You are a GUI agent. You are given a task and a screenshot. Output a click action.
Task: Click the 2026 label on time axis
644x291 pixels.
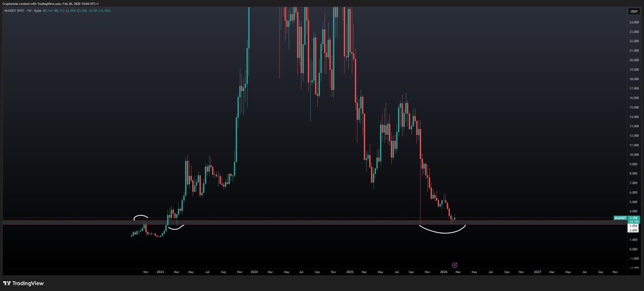click(443, 272)
